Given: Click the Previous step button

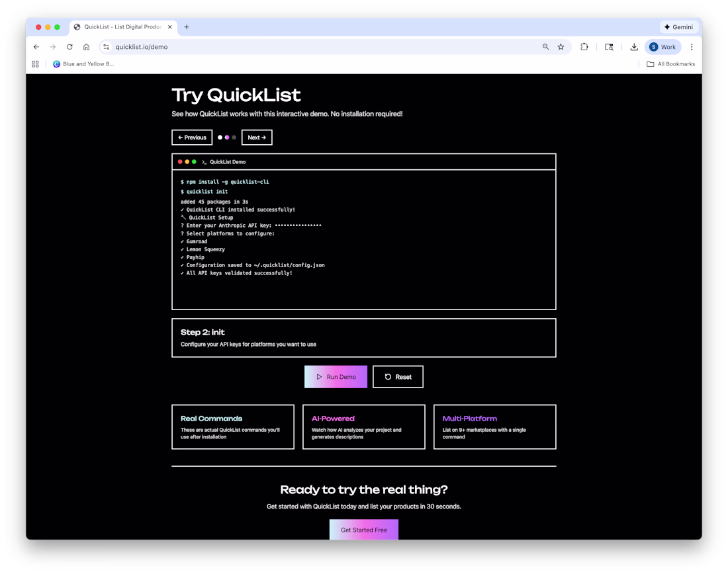Looking at the screenshot, I should pos(192,138).
